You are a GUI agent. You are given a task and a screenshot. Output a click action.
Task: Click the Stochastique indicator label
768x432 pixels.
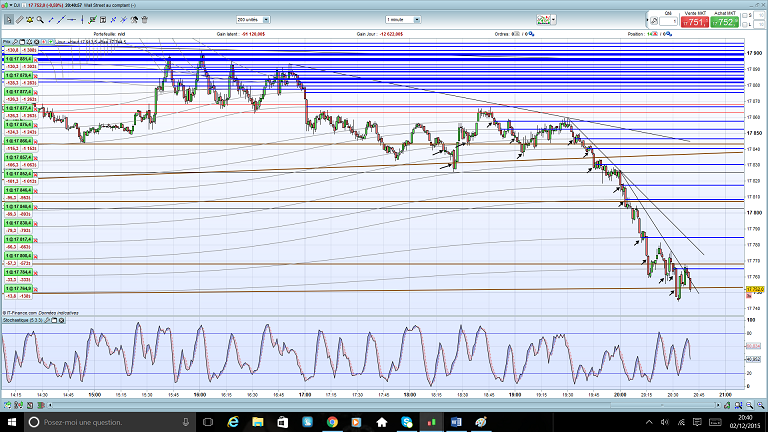[x=22, y=320]
